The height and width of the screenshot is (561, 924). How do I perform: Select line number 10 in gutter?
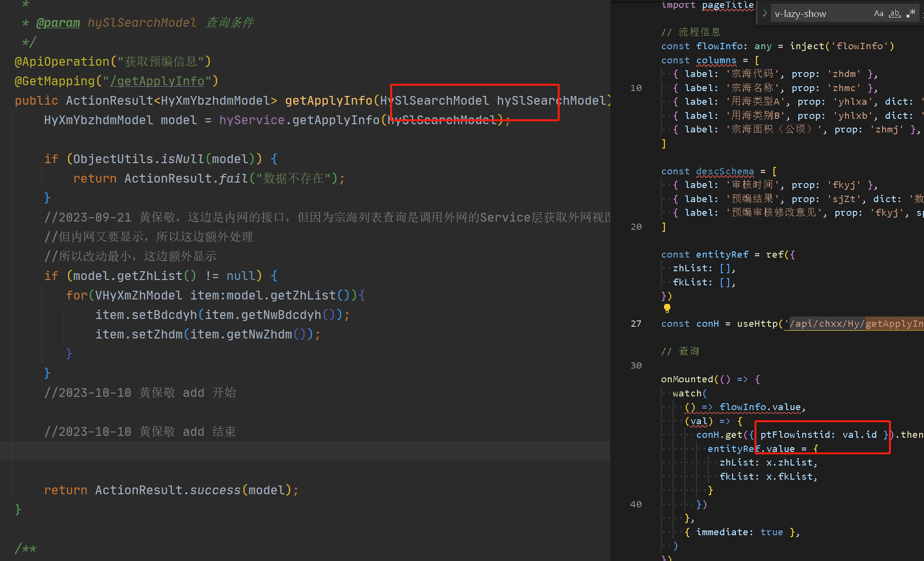[x=636, y=88]
